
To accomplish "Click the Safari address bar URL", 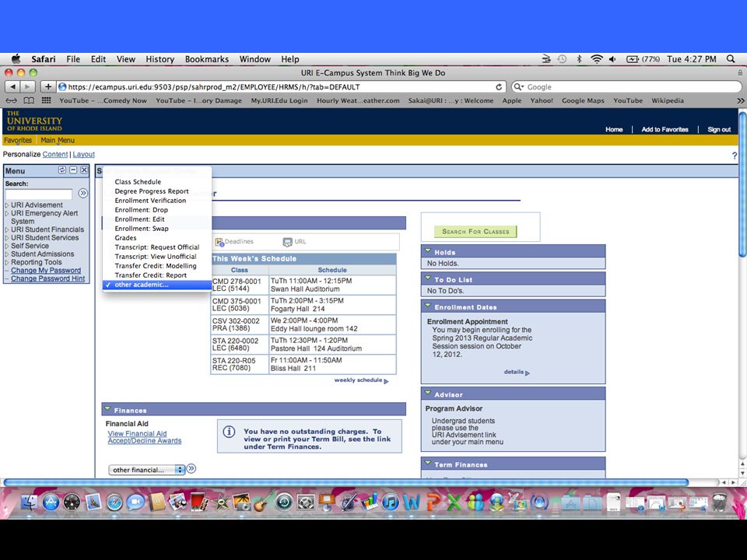I will click(282, 87).
